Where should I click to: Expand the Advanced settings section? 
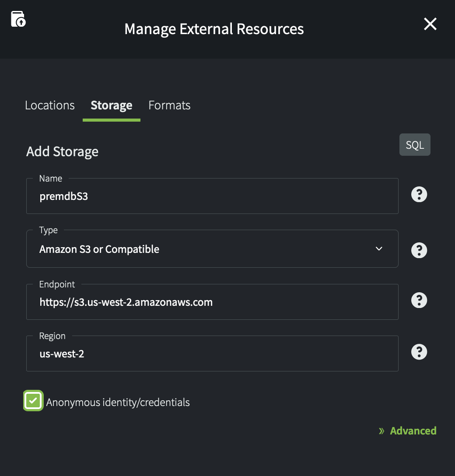(x=413, y=431)
